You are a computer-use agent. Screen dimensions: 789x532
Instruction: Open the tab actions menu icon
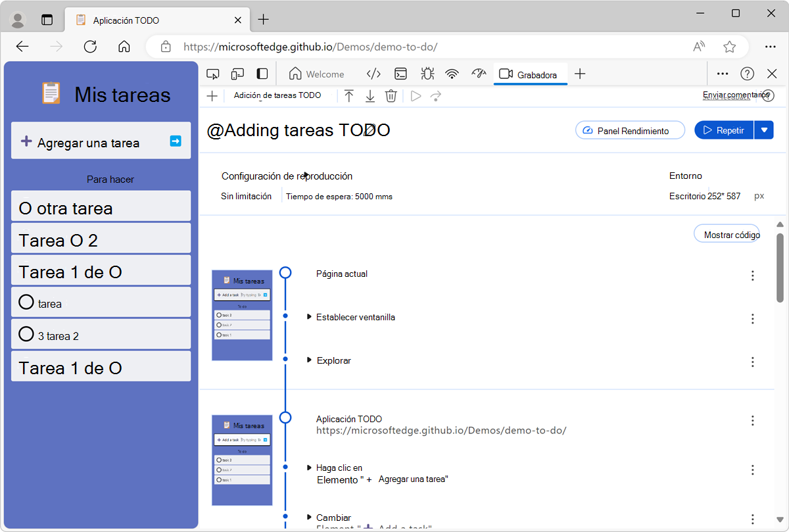pyautogui.click(x=47, y=20)
